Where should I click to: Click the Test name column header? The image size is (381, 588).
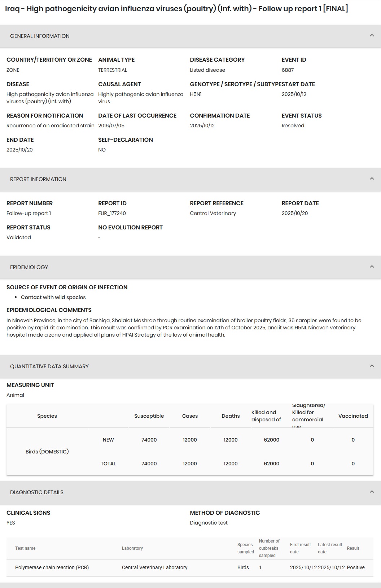[x=25, y=548]
